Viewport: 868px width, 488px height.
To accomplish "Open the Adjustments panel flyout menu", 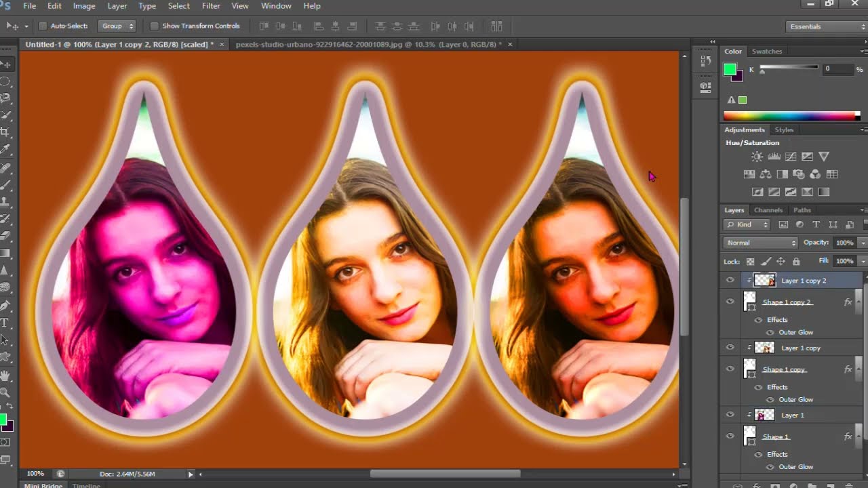I will tap(863, 129).
